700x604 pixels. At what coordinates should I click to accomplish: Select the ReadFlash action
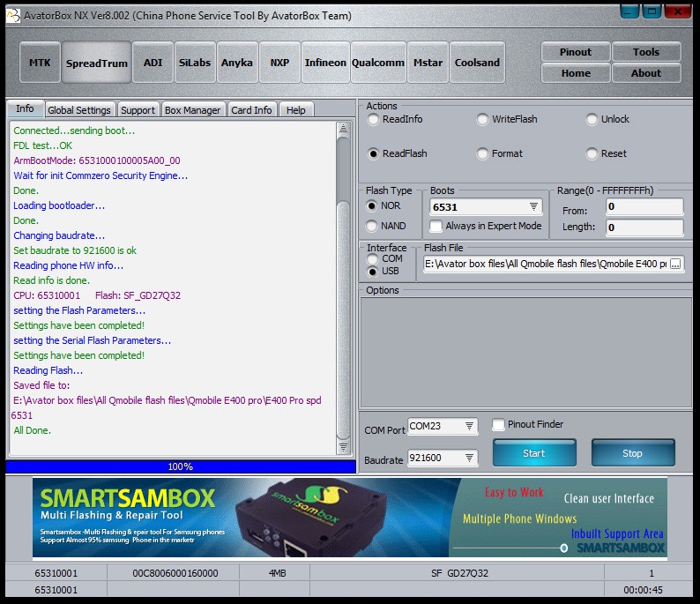tap(398, 153)
